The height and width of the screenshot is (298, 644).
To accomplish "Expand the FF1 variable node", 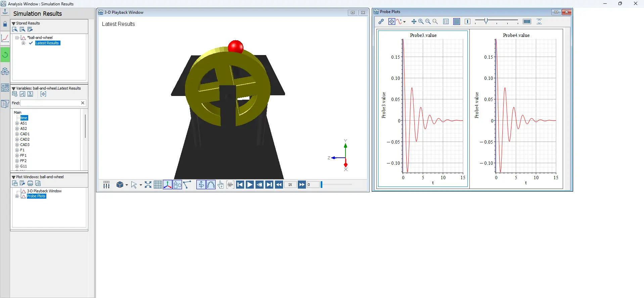I will pyautogui.click(x=17, y=155).
